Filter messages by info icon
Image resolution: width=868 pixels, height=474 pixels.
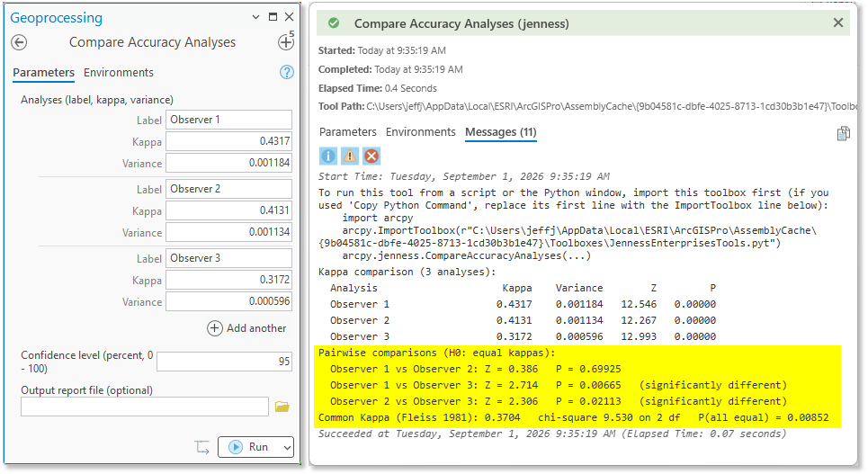[327, 157]
